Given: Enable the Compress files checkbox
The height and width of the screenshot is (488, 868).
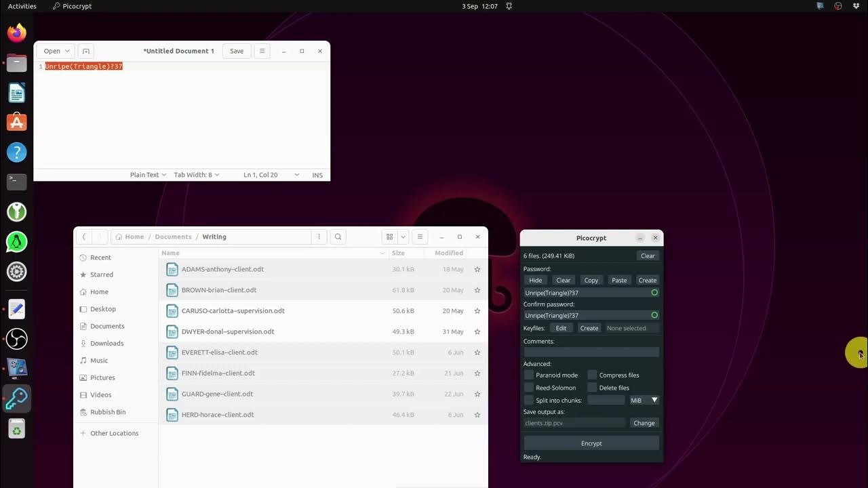Looking at the screenshot, I should tap(592, 375).
